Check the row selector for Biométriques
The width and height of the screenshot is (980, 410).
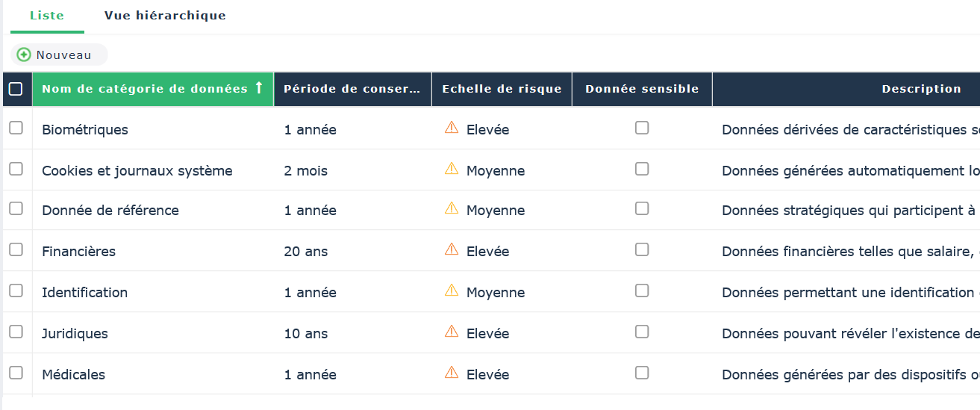point(16,128)
